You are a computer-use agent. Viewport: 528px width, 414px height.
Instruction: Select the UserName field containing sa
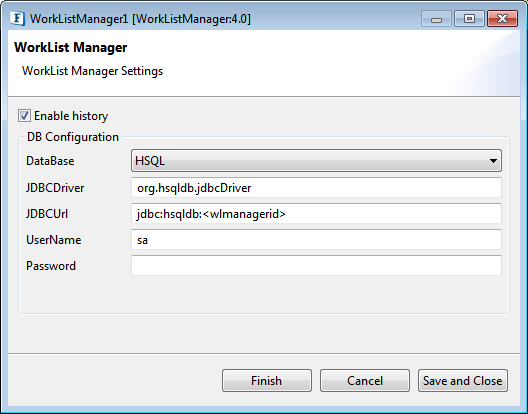coord(316,240)
